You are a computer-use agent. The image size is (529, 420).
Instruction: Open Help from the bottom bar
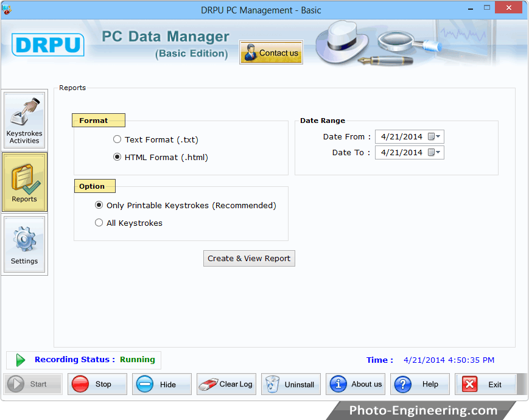(x=419, y=384)
